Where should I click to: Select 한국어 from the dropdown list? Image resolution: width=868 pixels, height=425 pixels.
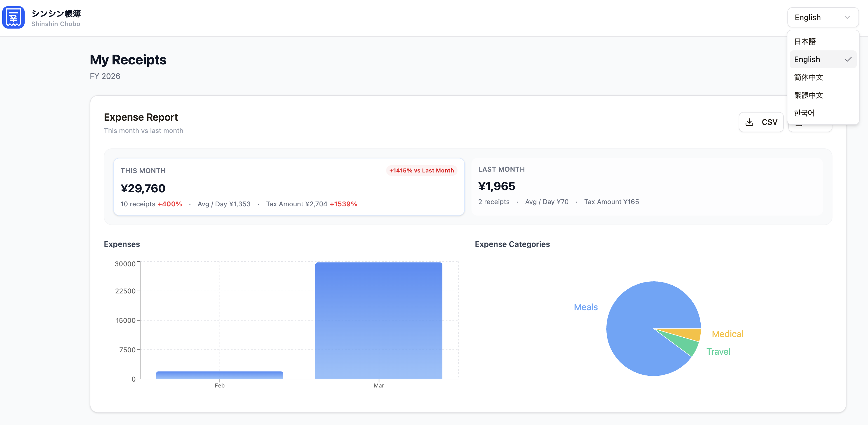tap(804, 113)
